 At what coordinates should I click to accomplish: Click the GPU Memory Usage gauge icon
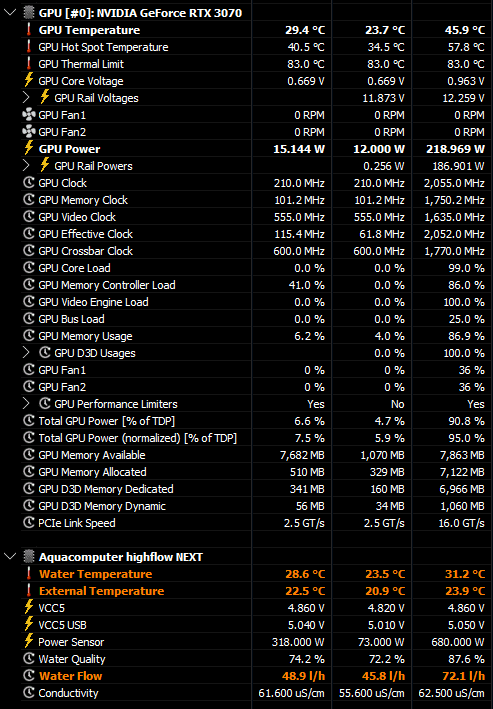point(29,336)
